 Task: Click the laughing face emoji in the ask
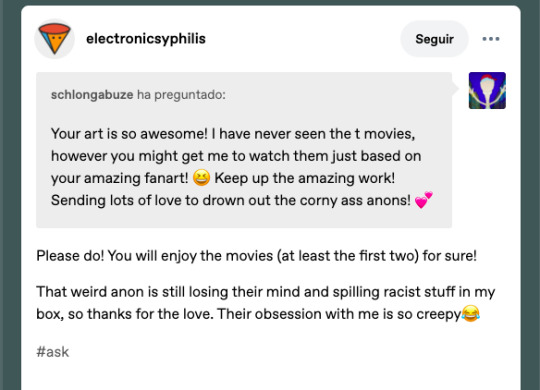tap(201, 178)
